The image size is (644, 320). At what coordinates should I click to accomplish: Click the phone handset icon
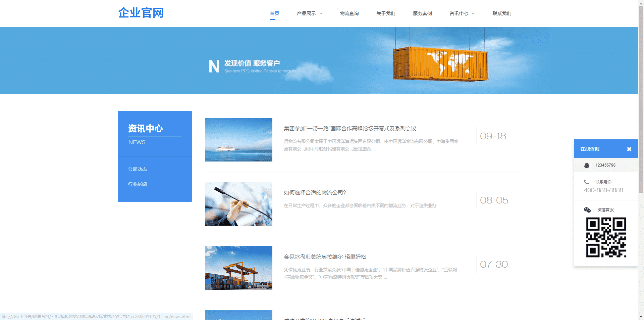click(586, 182)
